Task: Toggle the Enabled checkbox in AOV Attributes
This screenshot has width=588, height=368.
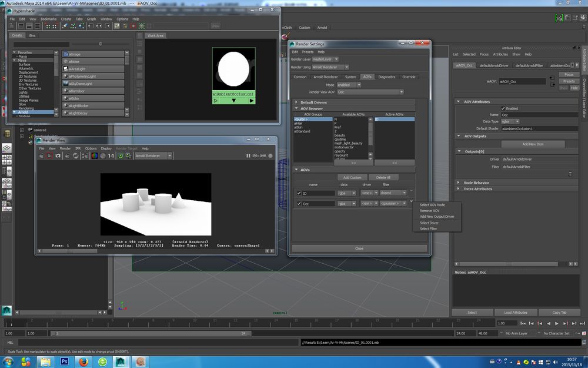Action: click(x=503, y=108)
